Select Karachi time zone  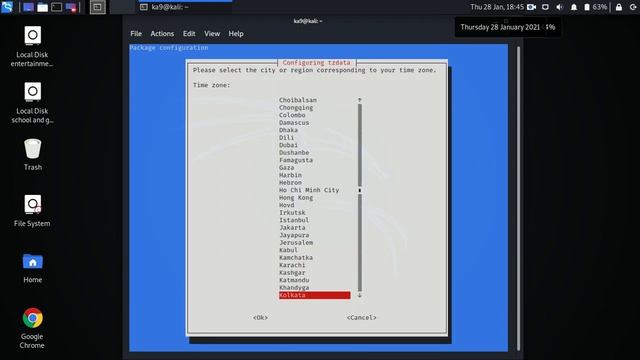[x=292, y=265]
